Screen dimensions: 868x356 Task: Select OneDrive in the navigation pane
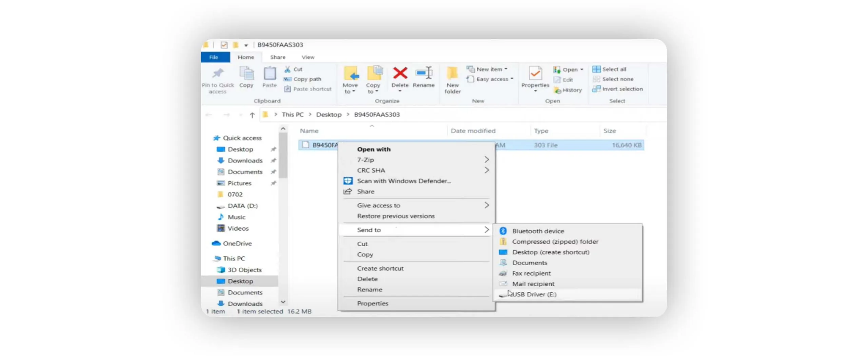[237, 244]
